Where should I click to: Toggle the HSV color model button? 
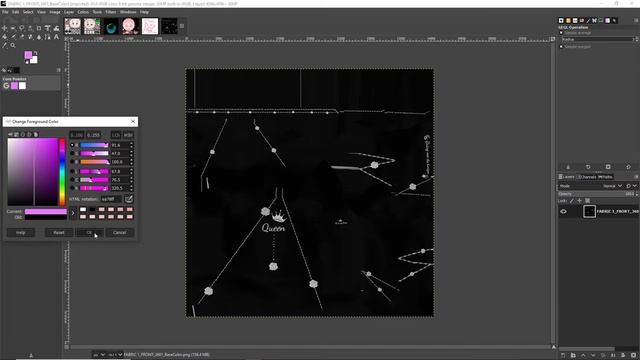(x=128, y=135)
